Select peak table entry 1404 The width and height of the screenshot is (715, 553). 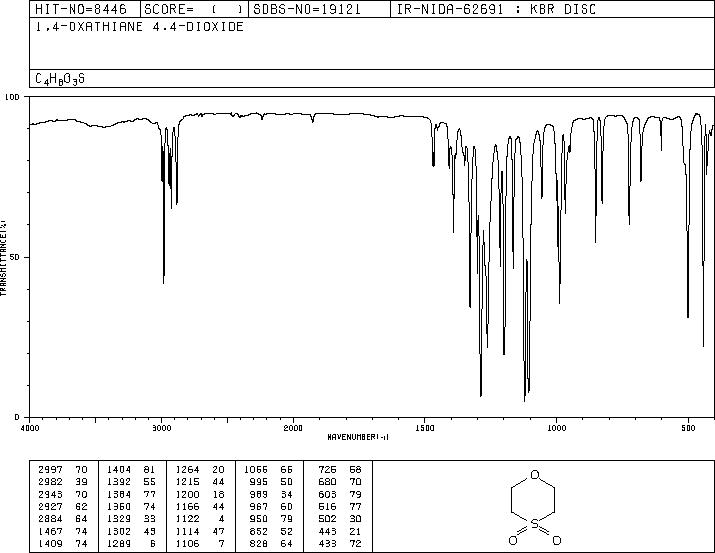click(x=119, y=470)
